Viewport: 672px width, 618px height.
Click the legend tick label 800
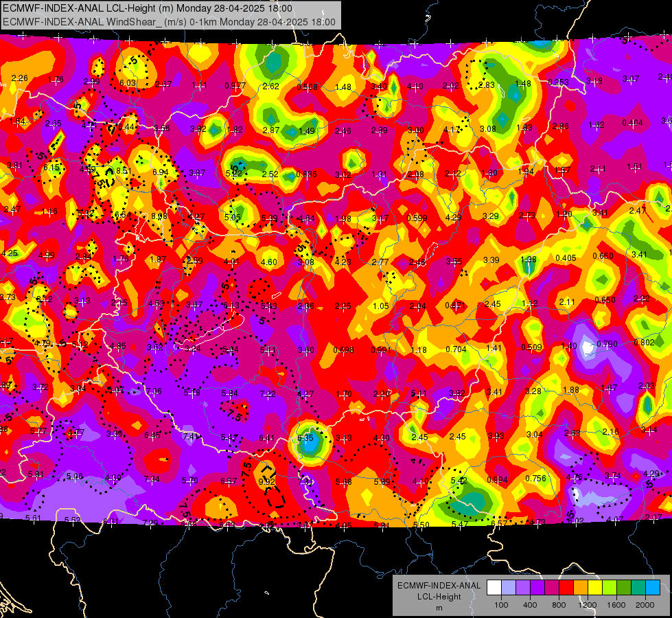(x=559, y=605)
